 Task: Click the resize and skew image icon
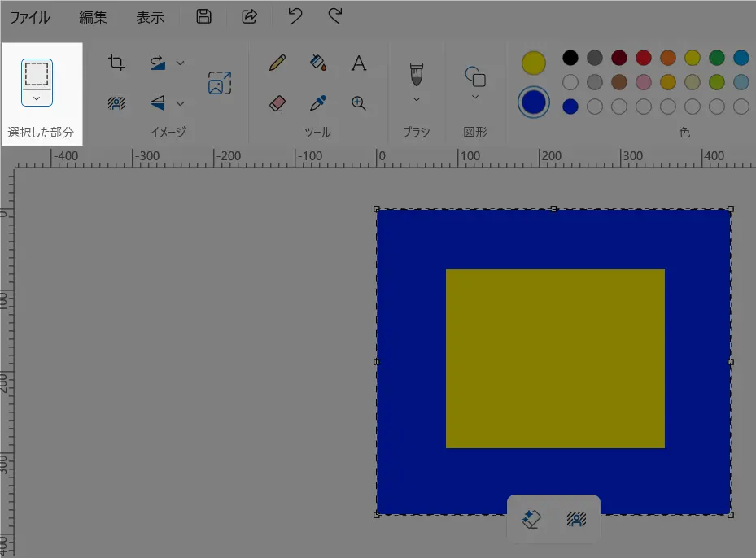219,83
